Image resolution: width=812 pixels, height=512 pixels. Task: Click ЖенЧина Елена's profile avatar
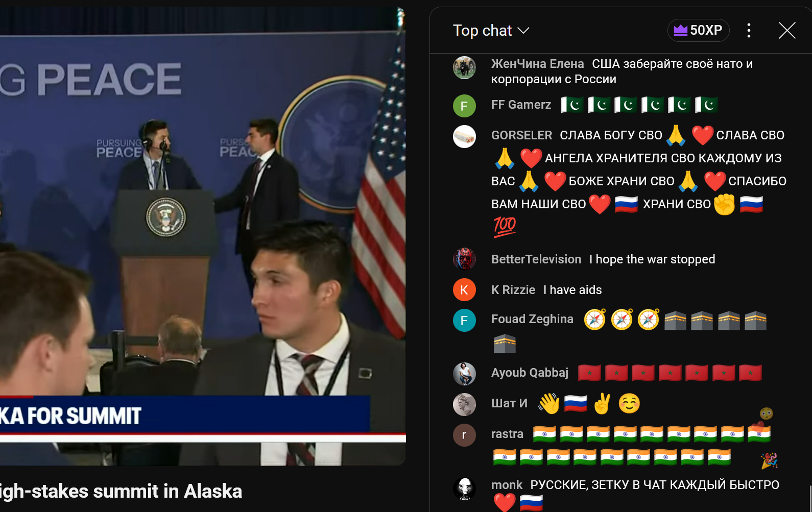(x=464, y=68)
